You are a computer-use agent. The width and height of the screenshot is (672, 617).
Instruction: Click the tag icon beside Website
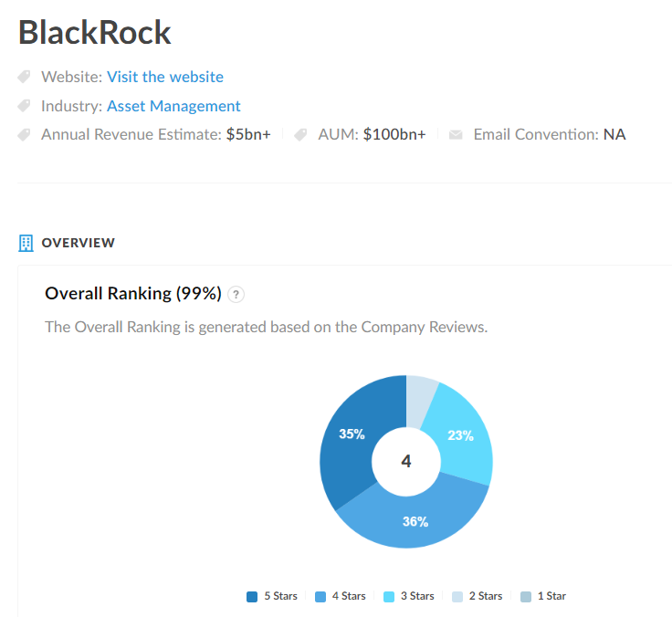click(25, 77)
